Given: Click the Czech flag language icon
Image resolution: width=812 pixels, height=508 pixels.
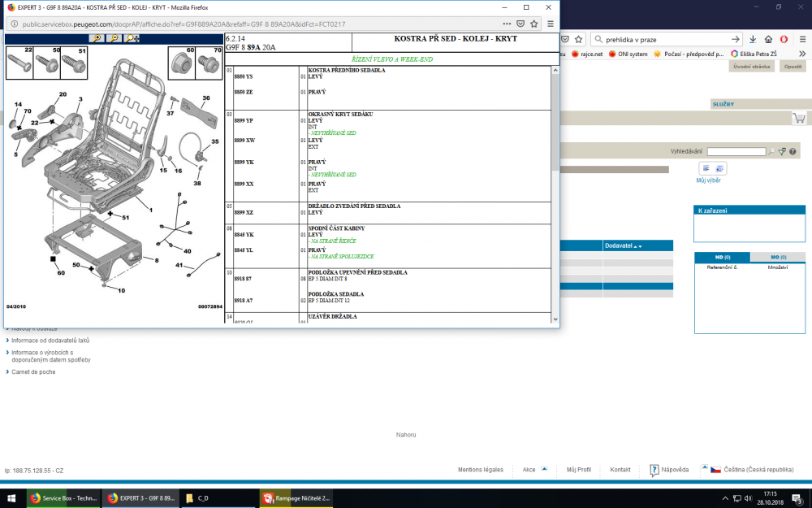Looking at the screenshot, I should [715, 470].
